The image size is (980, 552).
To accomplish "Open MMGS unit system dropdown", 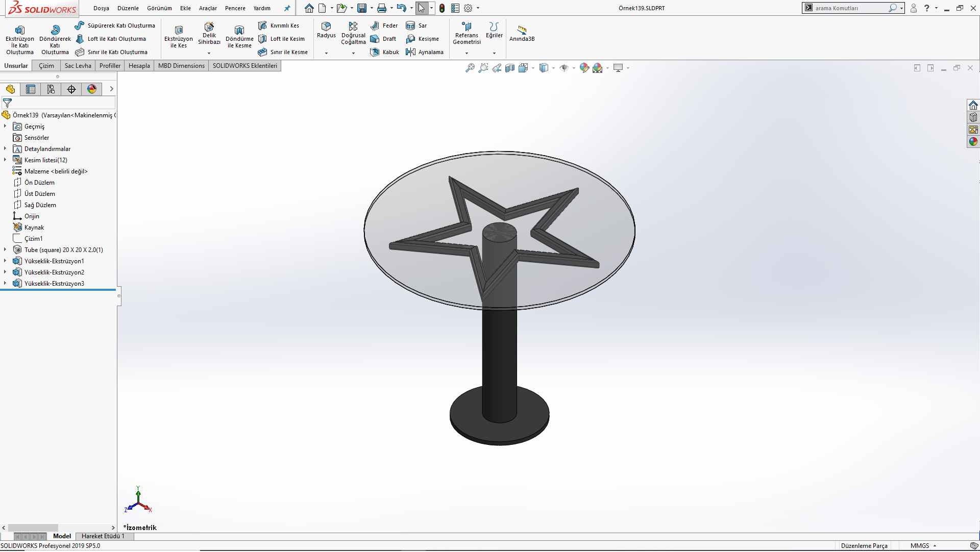I will [923, 546].
